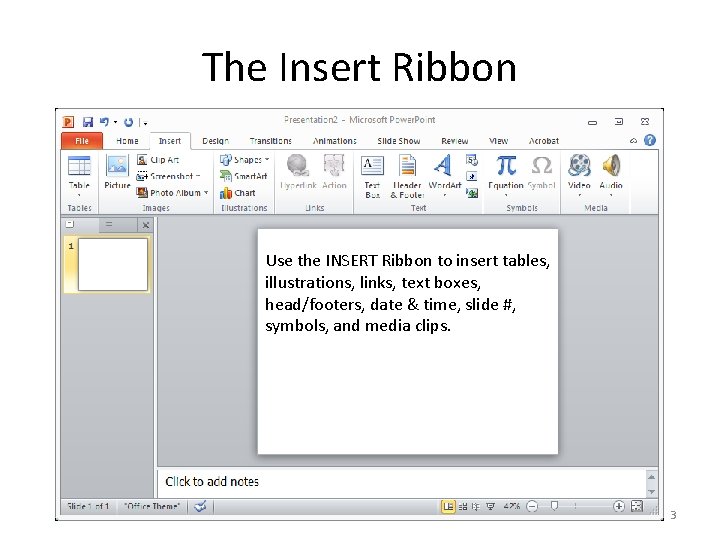The height and width of the screenshot is (540, 720).
Task: Switch to Reading view in status bar
Action: pyautogui.click(x=476, y=506)
